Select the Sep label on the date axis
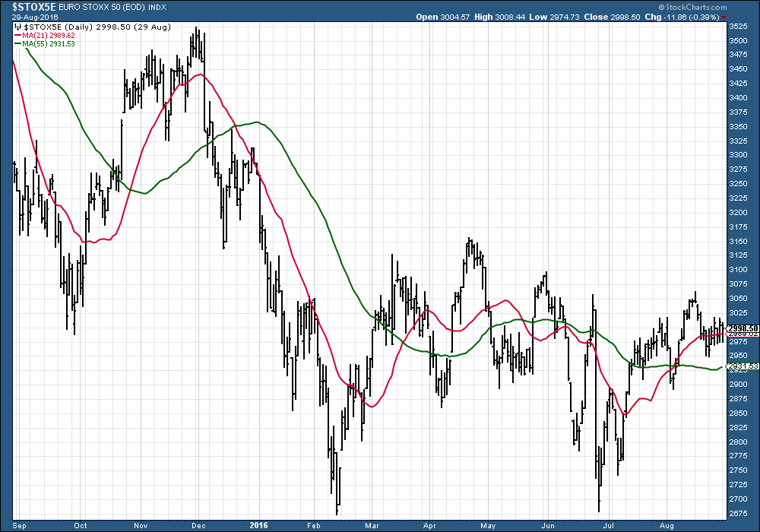The height and width of the screenshot is (532, 760). pos(19,524)
